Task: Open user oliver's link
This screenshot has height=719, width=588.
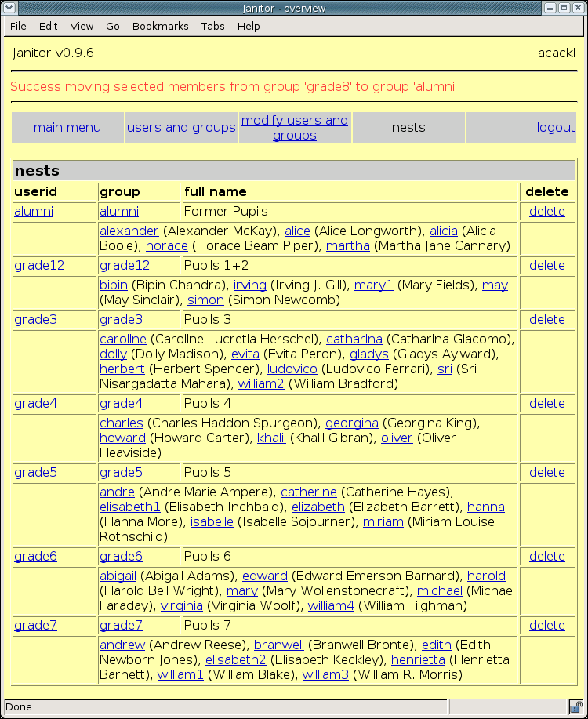Action: pos(397,438)
